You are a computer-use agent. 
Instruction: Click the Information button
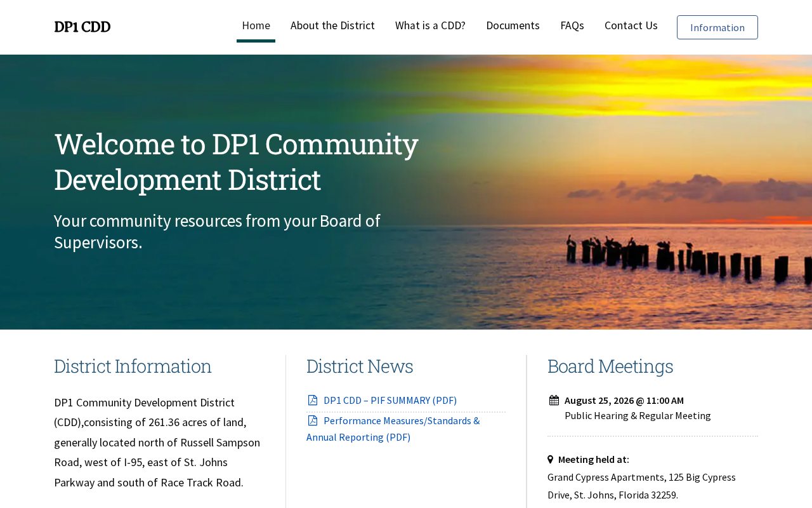(717, 27)
